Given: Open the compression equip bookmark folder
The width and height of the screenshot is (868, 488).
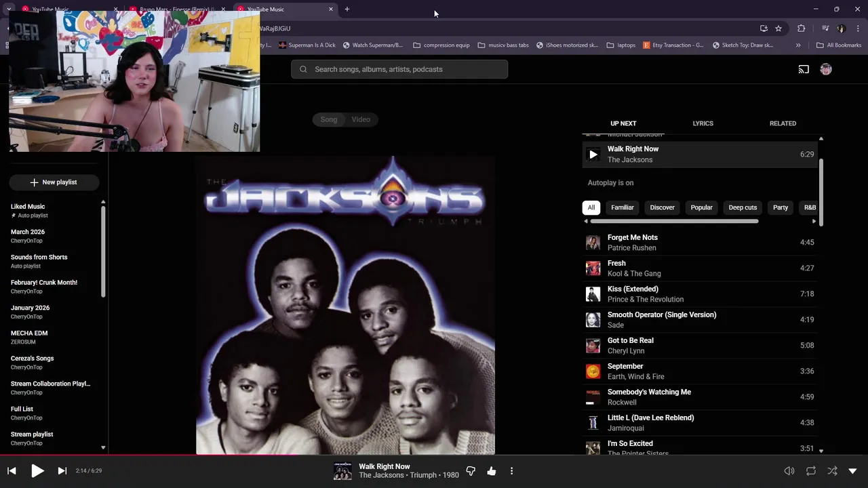Looking at the screenshot, I should [x=441, y=45].
